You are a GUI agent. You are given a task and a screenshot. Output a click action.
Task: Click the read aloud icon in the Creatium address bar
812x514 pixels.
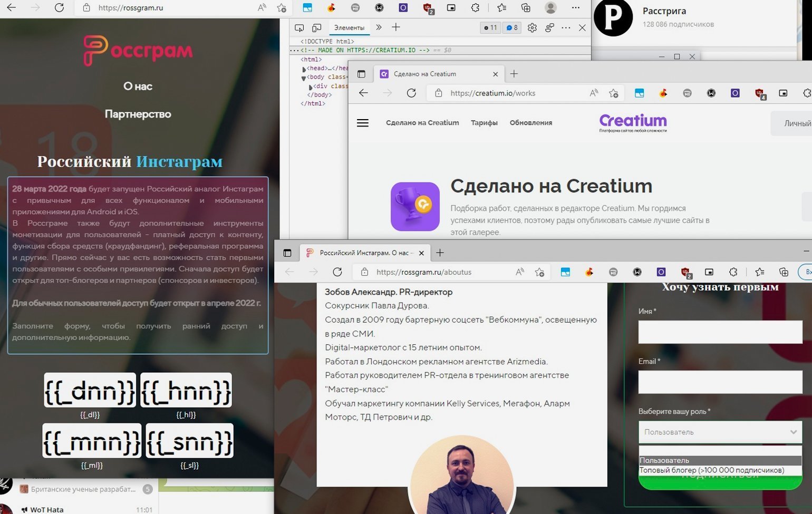[594, 93]
